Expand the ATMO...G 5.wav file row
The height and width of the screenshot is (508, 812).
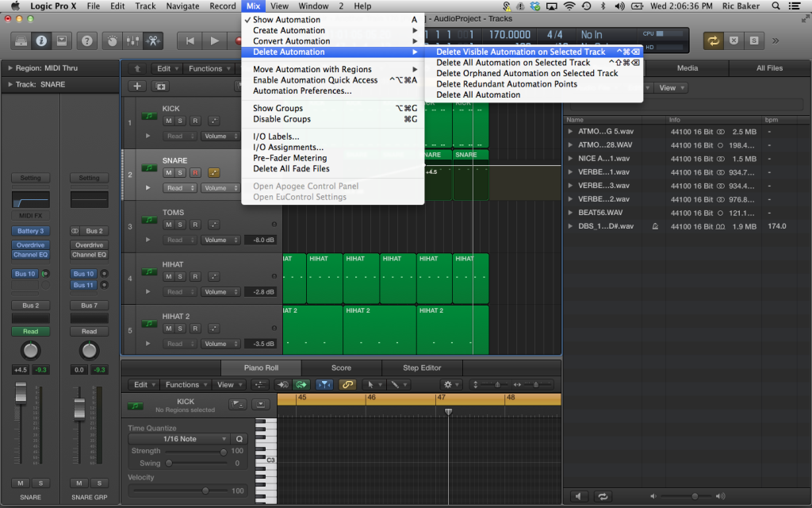tap(570, 132)
